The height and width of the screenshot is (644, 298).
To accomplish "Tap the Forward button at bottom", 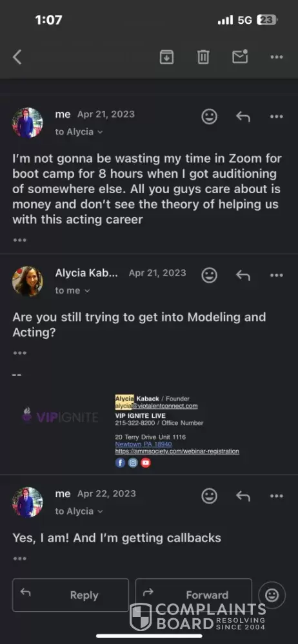I will pyautogui.click(x=194, y=595).
